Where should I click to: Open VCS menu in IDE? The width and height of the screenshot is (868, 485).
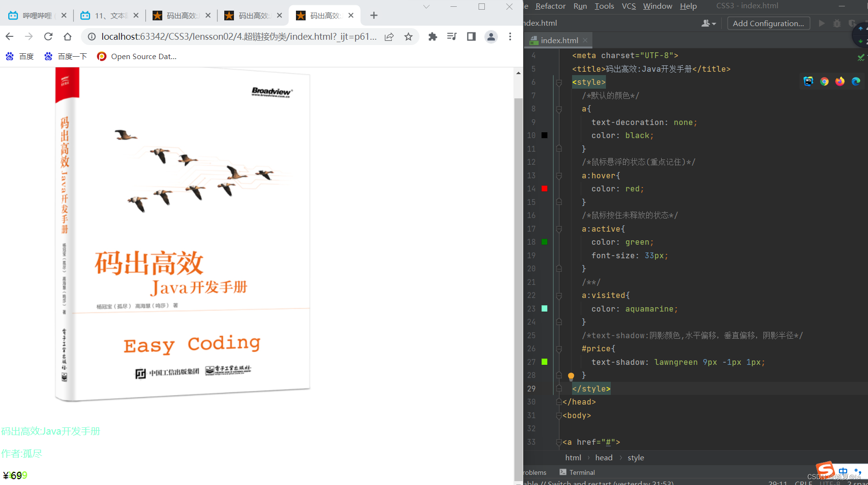coord(629,6)
